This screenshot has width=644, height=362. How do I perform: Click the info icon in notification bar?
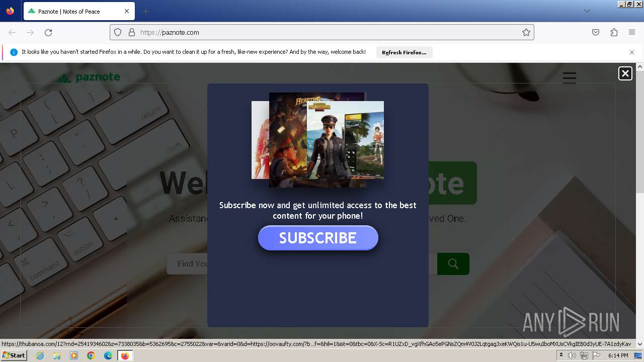pos(14,52)
